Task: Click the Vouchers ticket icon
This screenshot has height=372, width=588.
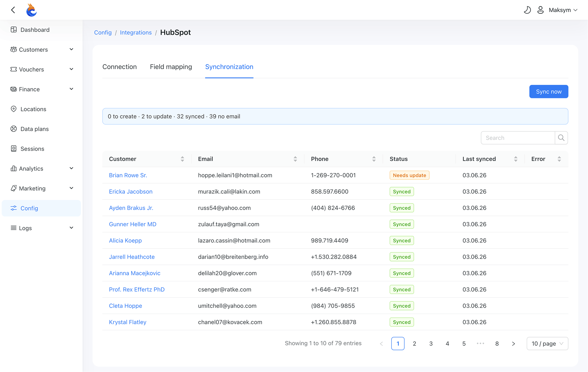Action: [x=13, y=69]
